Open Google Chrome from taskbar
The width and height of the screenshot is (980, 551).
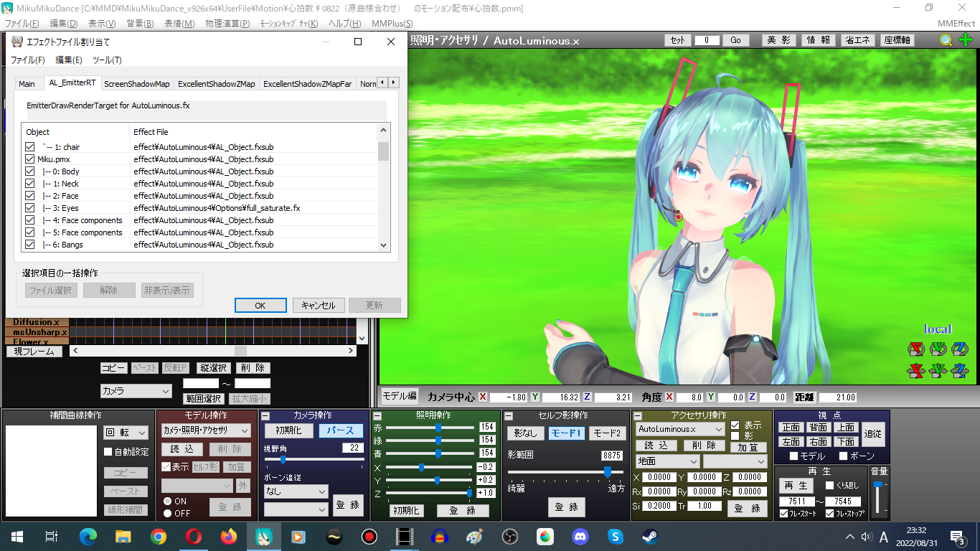click(159, 536)
